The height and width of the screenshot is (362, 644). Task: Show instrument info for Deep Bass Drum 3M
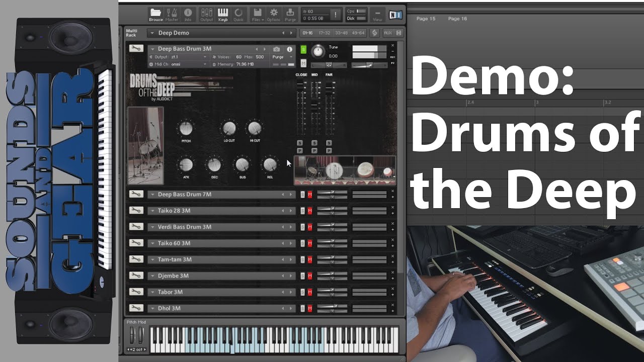tap(289, 49)
